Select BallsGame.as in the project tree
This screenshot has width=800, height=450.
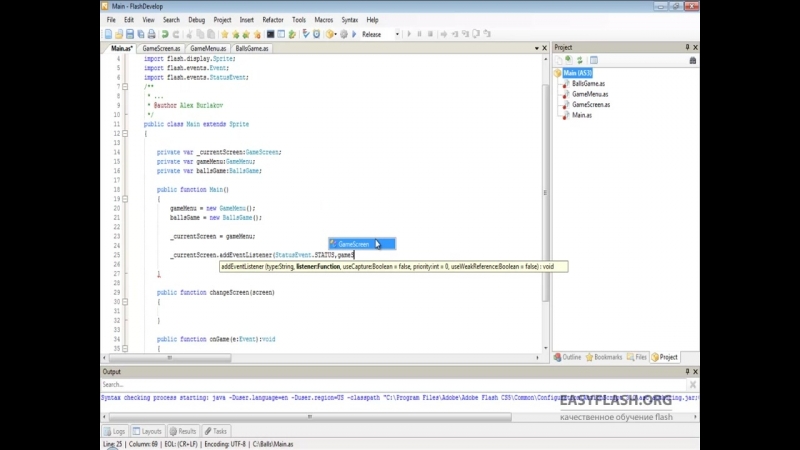point(588,84)
